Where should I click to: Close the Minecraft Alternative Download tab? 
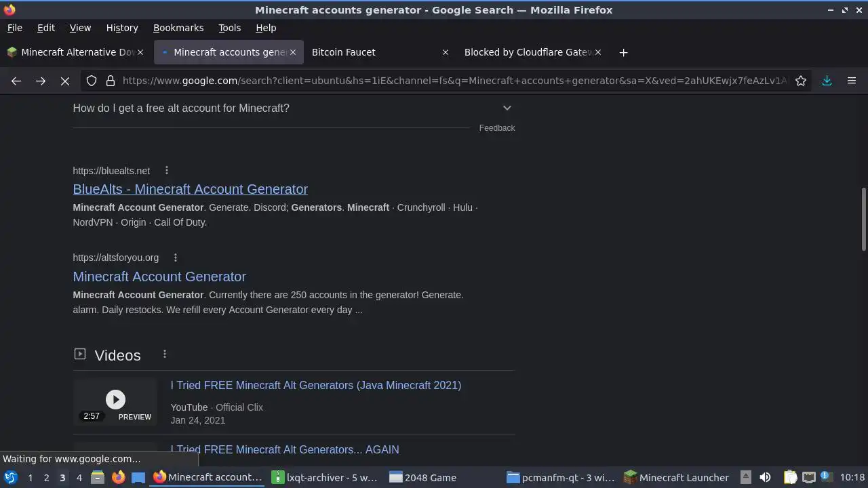pyautogui.click(x=140, y=52)
